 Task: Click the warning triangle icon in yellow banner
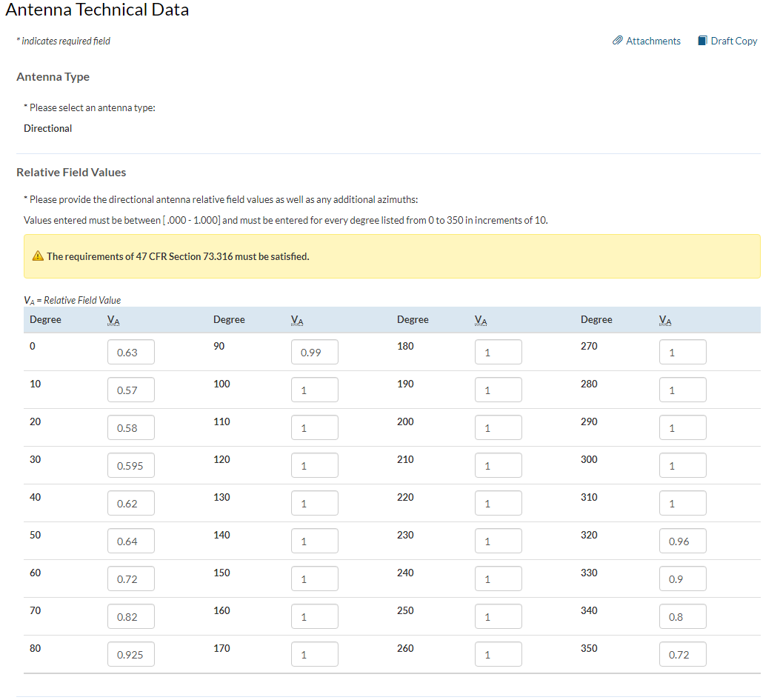pos(37,256)
